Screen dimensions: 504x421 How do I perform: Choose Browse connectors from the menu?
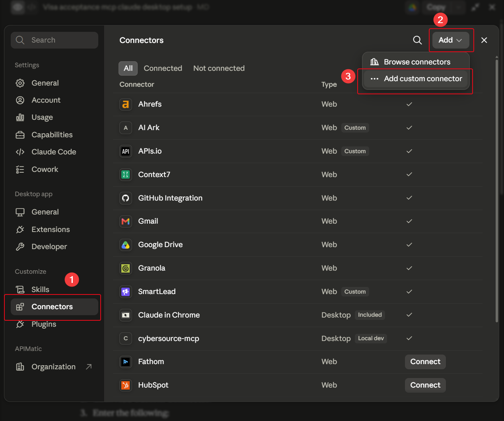[416, 62]
